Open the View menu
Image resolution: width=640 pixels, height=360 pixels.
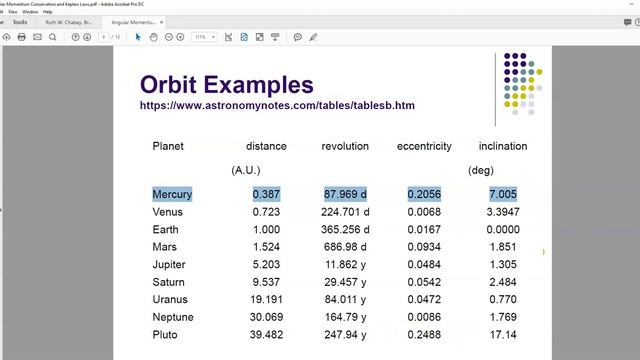13,12
